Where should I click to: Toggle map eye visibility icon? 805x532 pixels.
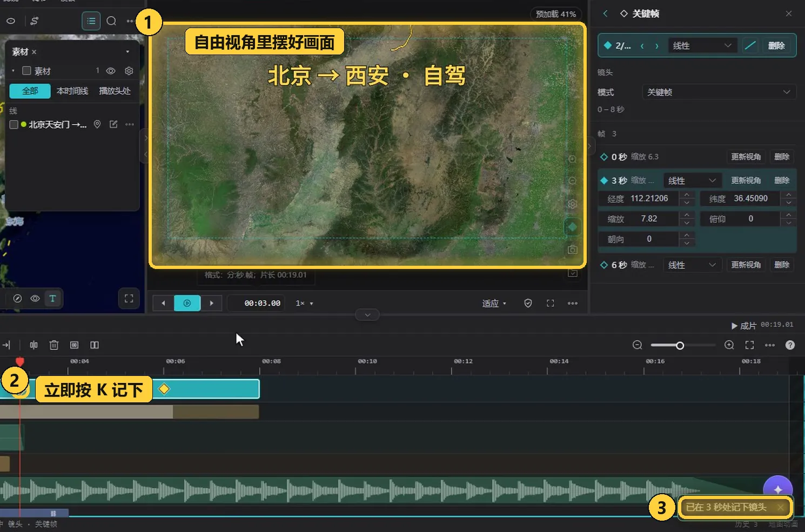[35, 298]
